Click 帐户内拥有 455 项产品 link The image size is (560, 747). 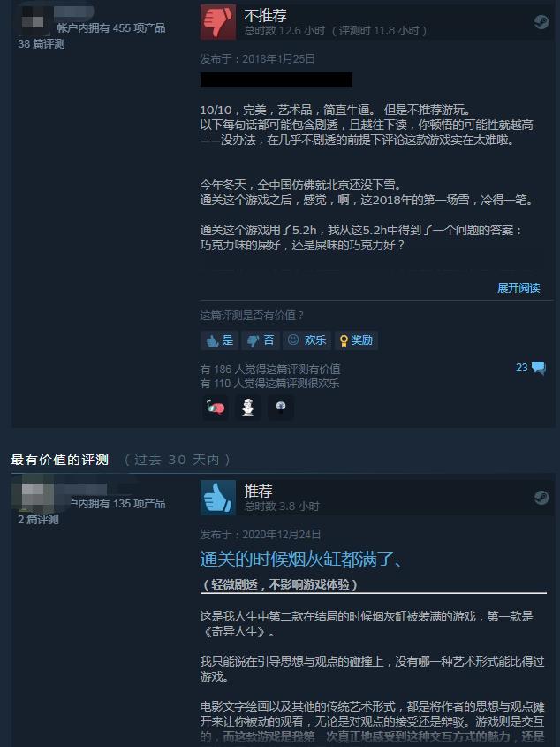click(x=111, y=28)
